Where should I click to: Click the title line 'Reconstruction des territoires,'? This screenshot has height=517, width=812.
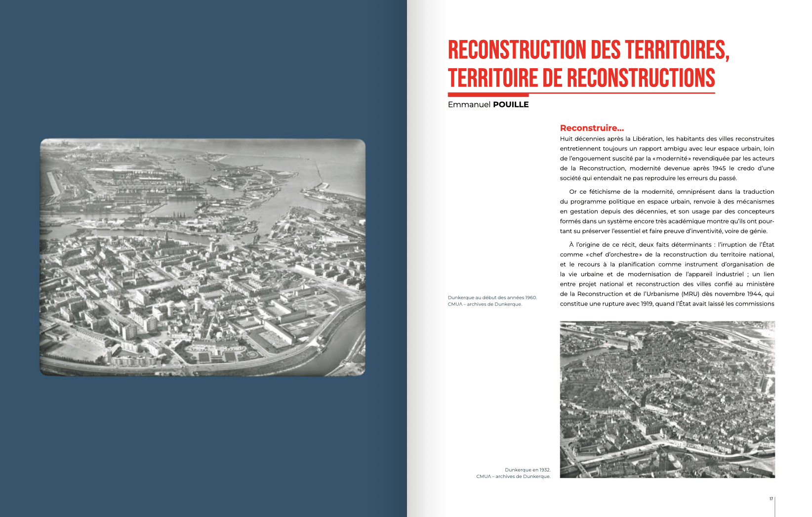pos(588,50)
